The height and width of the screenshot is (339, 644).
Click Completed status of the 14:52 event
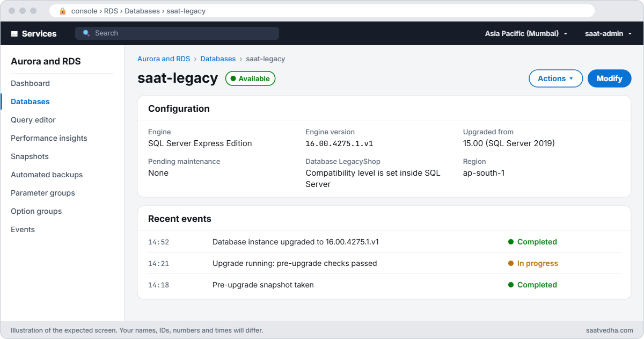(x=532, y=242)
